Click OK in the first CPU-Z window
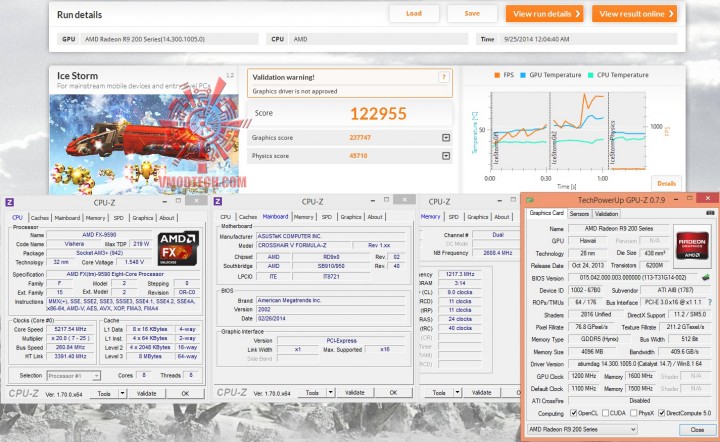Viewport: 720px width, 442px height. click(x=185, y=393)
